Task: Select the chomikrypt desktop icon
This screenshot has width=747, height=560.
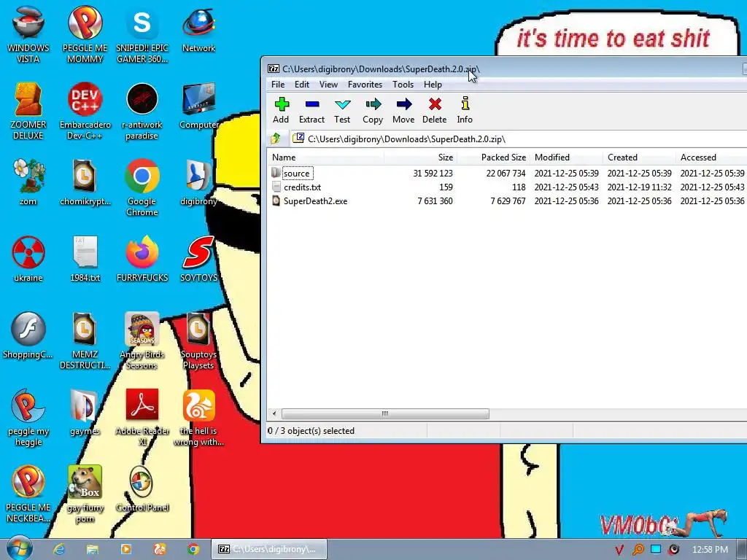Action: click(x=85, y=182)
